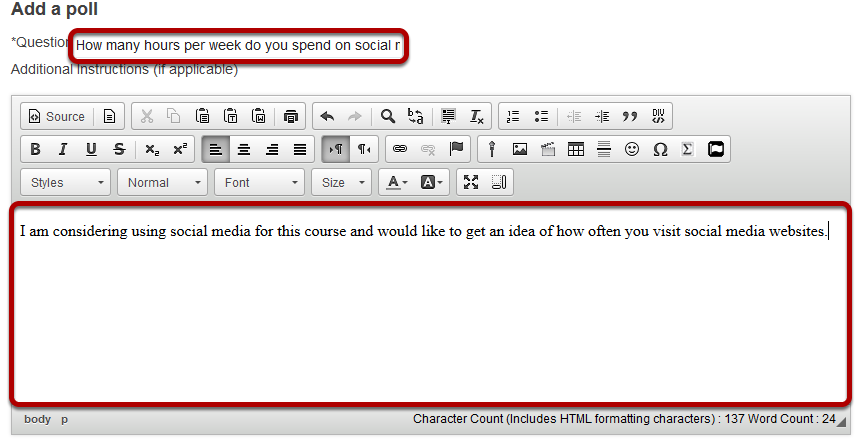Open the Font dropdown

click(x=260, y=183)
